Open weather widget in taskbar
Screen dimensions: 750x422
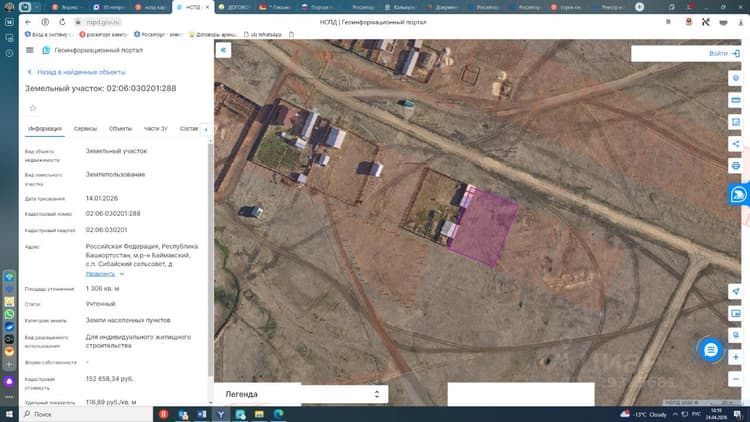coord(643,414)
